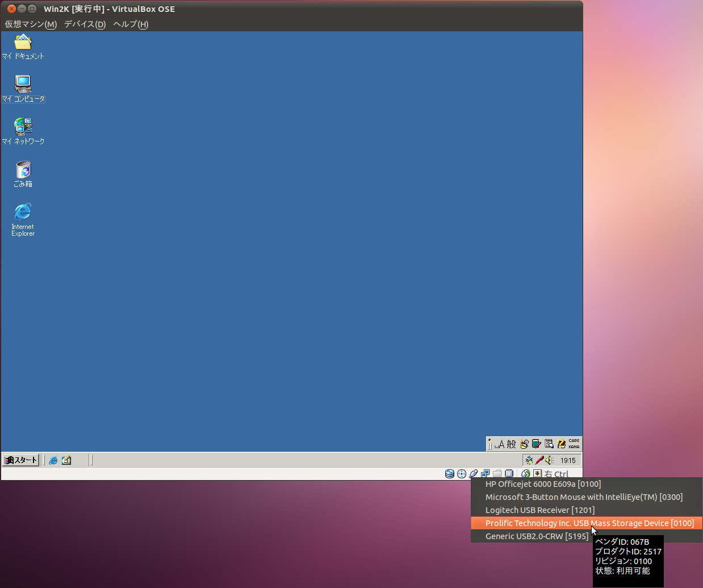Click the Show Desktop quick launch icon
This screenshot has height=588, width=703.
(x=66, y=460)
